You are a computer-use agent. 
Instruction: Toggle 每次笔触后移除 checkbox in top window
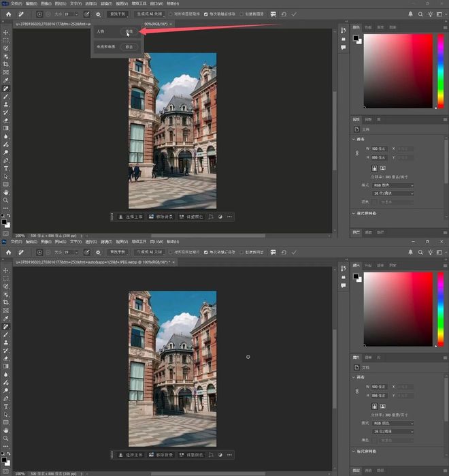(x=206, y=14)
